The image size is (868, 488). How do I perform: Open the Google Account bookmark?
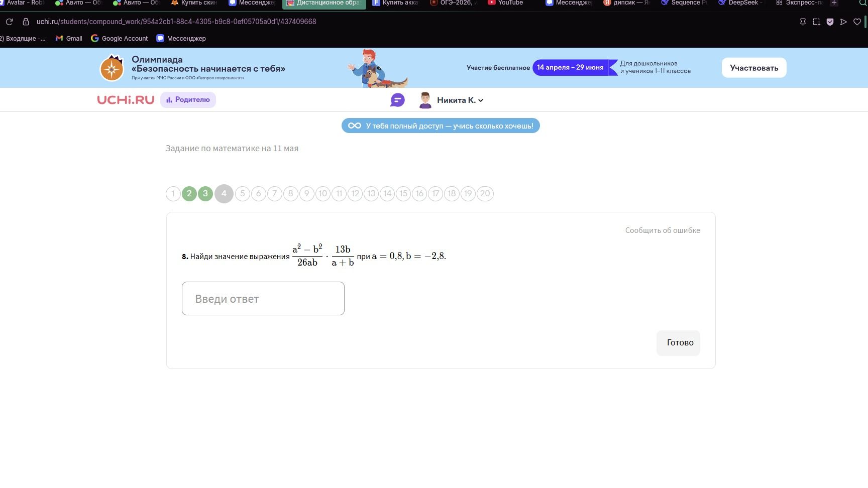tap(120, 38)
